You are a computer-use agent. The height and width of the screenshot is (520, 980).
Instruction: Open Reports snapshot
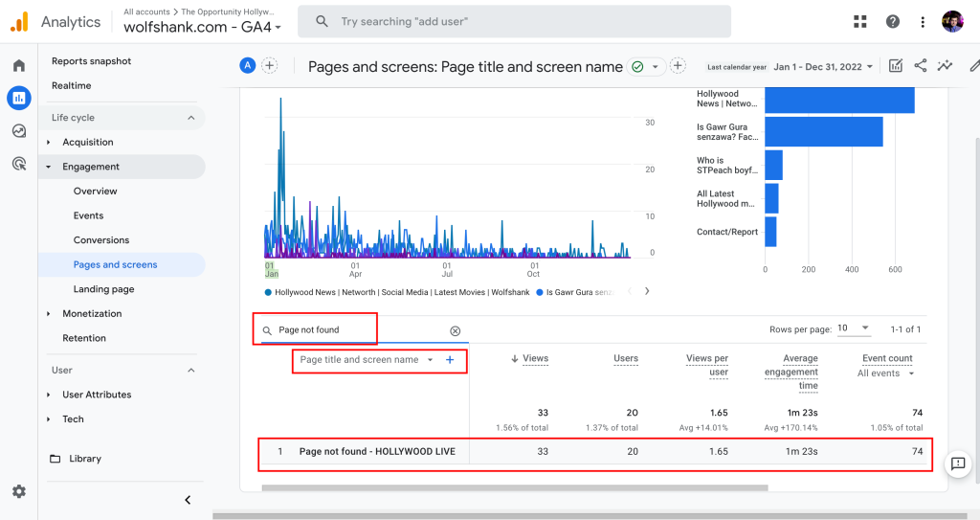click(x=91, y=61)
